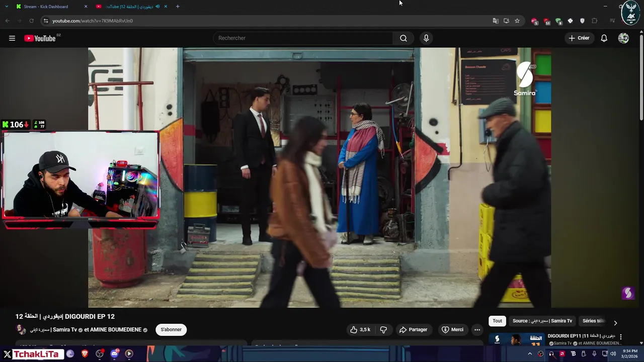Image resolution: width=644 pixels, height=362 pixels.
Task: Open the media player taskbar icon
Action: [129, 354]
